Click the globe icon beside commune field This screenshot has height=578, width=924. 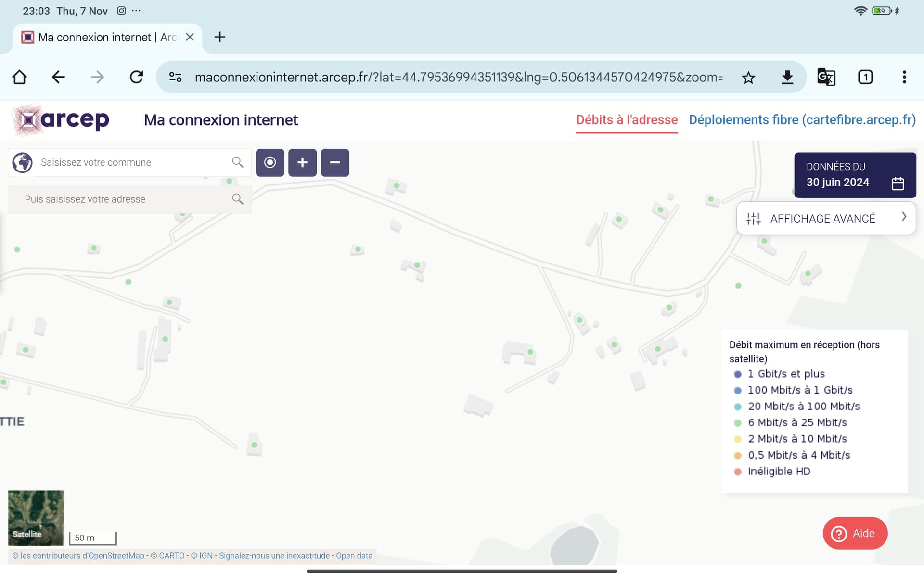tap(23, 162)
